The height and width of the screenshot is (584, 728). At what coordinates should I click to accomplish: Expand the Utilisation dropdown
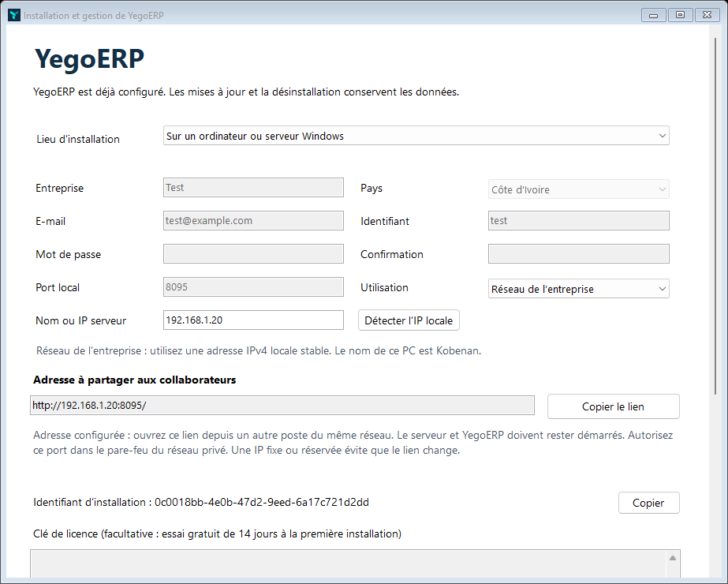pos(578,289)
